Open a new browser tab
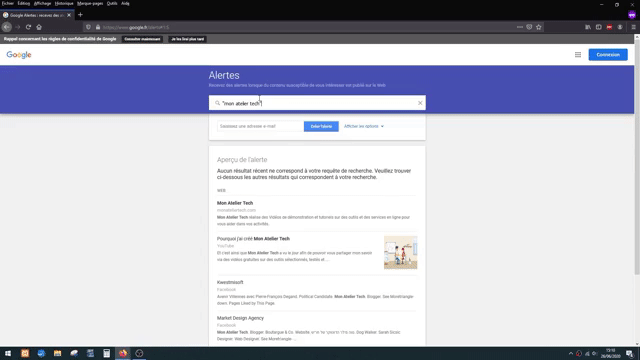The width and height of the screenshot is (640, 360). point(80,15)
